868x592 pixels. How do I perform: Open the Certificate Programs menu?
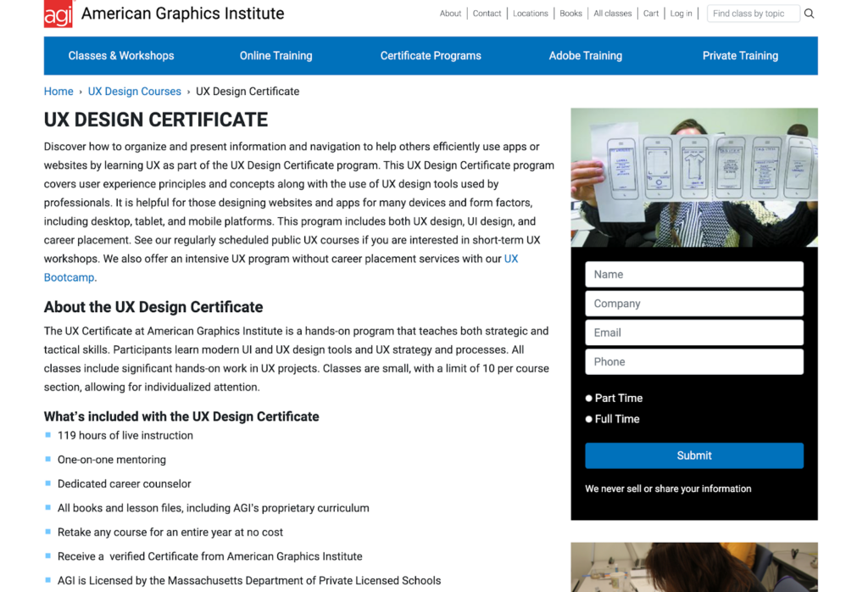pyautogui.click(x=431, y=55)
